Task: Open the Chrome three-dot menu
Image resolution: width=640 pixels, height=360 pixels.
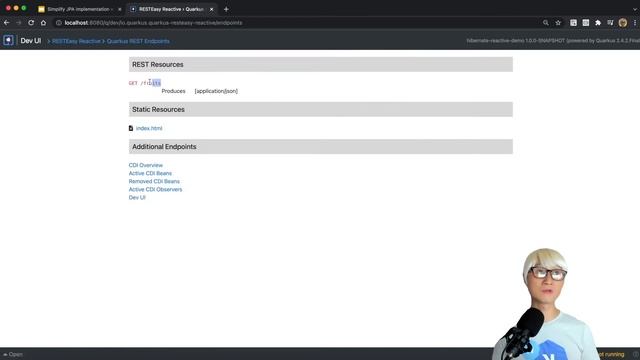Action: [635, 23]
